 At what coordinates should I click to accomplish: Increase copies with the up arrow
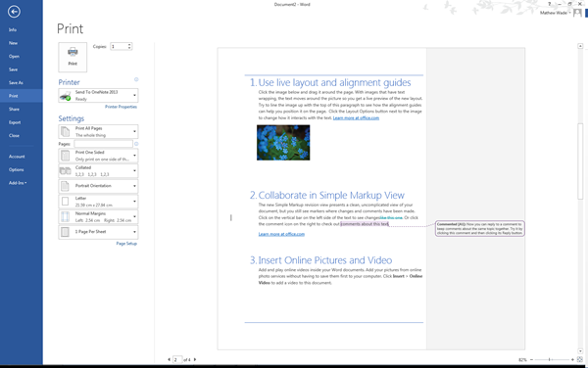(129, 45)
